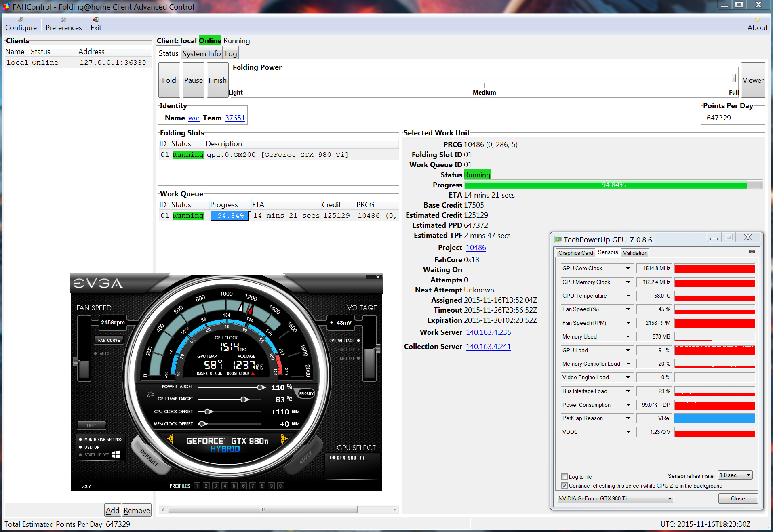
Task: Open GPU Core Clock sensor dropdown
Action: 628,268
